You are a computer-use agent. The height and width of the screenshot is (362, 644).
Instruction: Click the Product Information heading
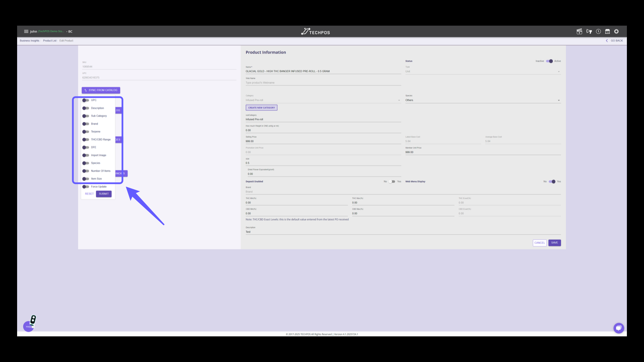266,52
